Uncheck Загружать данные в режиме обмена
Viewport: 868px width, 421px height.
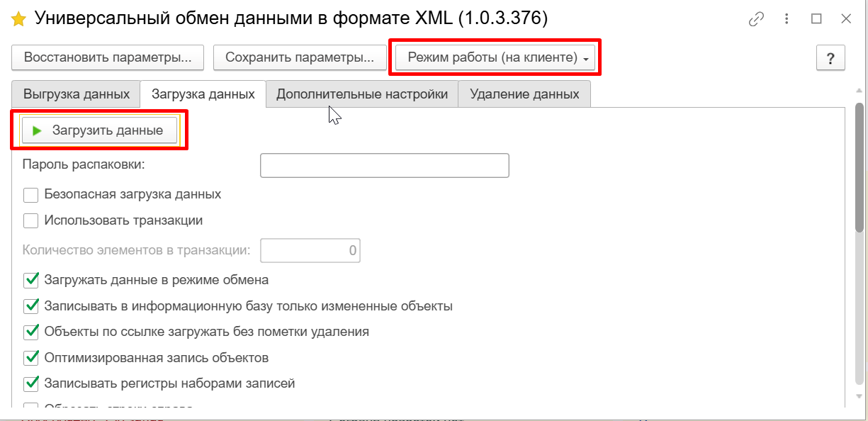click(31, 280)
